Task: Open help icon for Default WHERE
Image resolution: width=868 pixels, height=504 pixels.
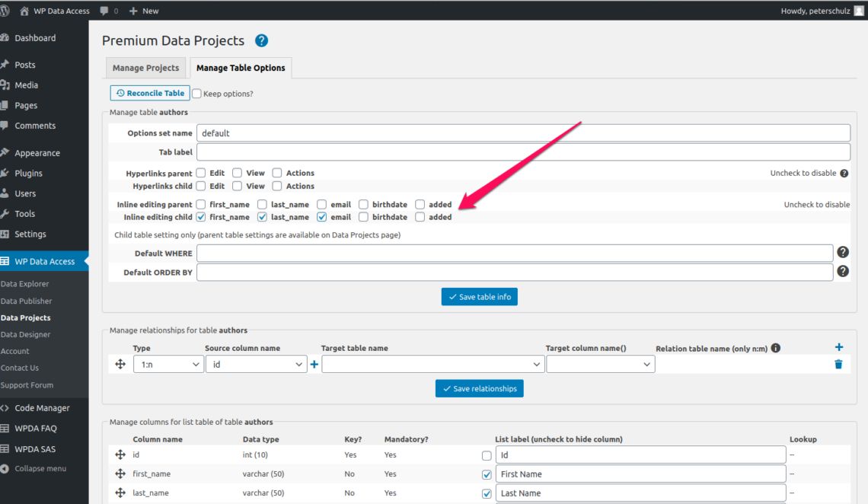Action: pyautogui.click(x=843, y=252)
